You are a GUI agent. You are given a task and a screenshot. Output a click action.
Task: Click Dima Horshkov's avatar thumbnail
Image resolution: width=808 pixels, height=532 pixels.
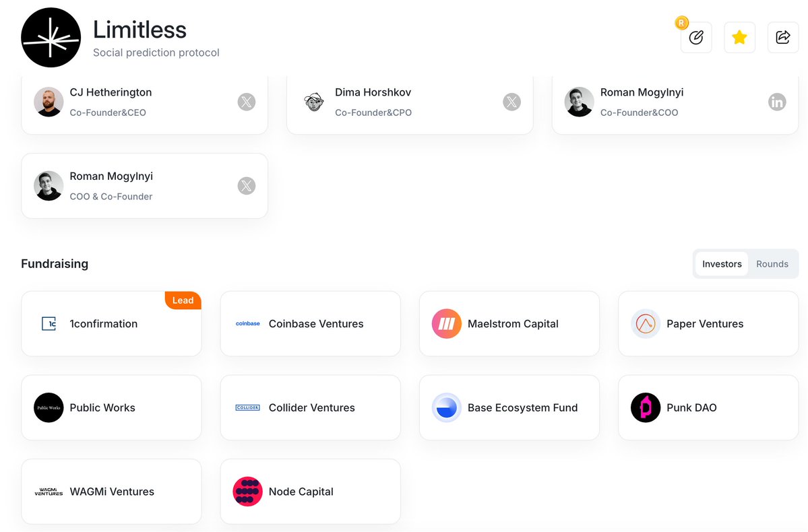pos(313,102)
